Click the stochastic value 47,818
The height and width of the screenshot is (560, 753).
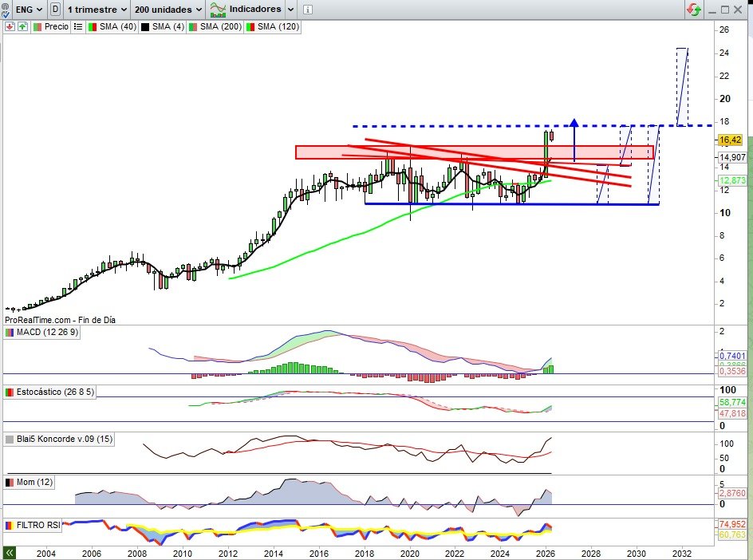click(732, 413)
